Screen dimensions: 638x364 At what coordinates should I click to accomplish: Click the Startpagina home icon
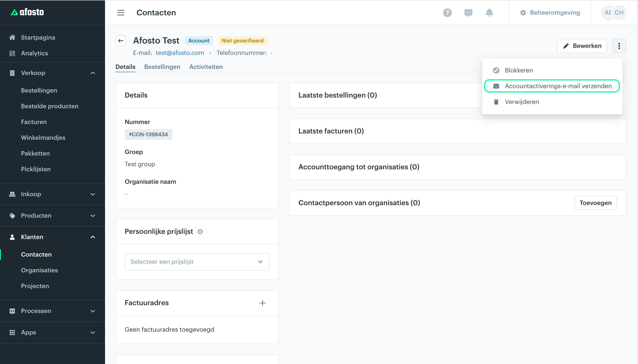coord(12,37)
